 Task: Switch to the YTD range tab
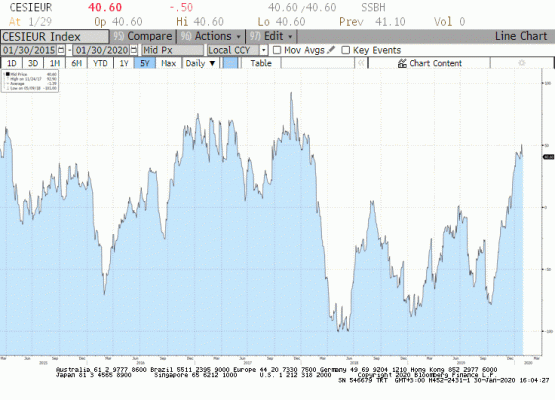click(100, 63)
